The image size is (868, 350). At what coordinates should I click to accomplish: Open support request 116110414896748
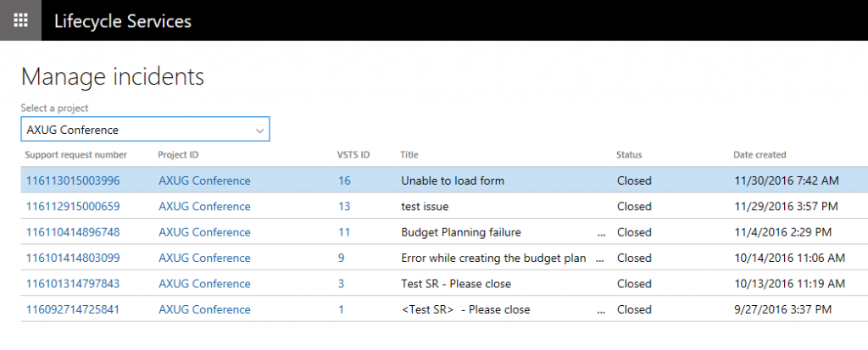[72, 232]
